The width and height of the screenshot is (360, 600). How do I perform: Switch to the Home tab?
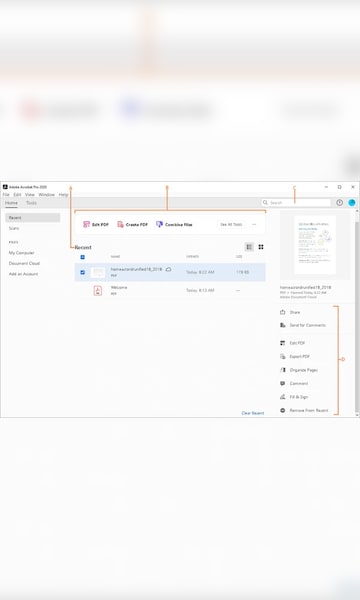pyautogui.click(x=11, y=203)
